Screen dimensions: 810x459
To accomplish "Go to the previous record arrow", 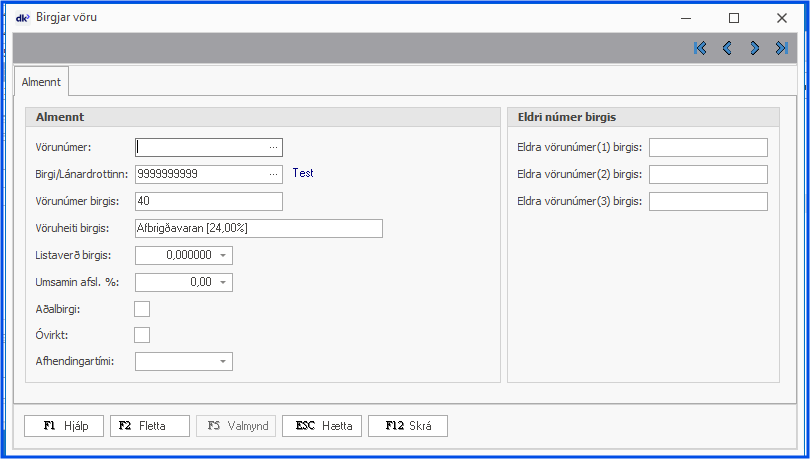I will pyautogui.click(x=727, y=48).
